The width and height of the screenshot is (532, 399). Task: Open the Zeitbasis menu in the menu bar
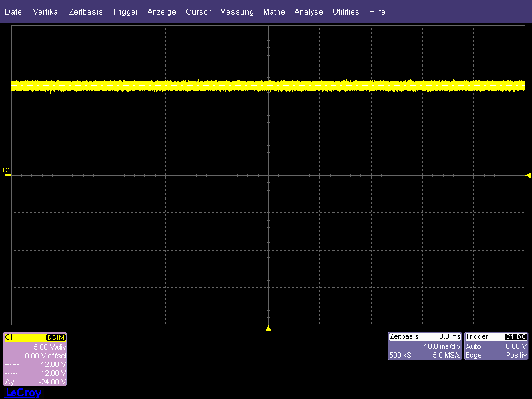[86, 12]
